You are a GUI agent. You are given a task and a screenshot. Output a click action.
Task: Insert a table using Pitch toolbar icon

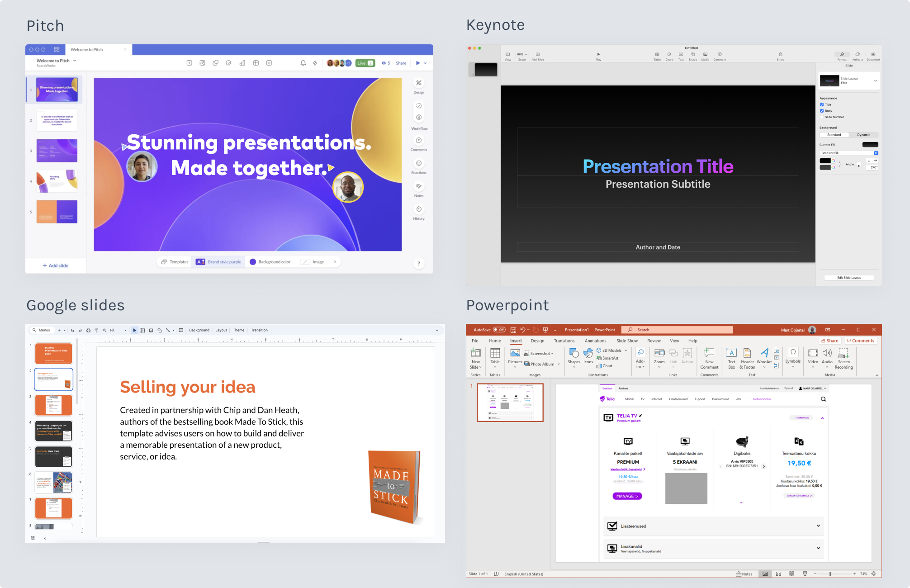(x=256, y=63)
